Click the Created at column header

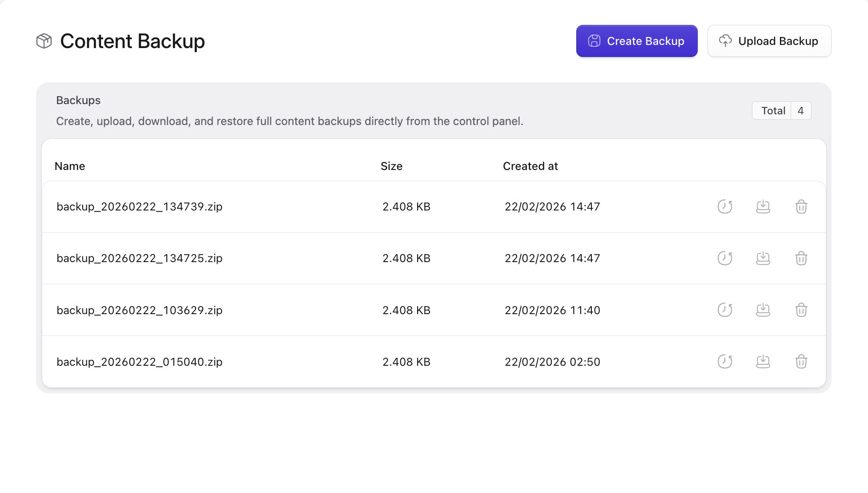point(530,166)
